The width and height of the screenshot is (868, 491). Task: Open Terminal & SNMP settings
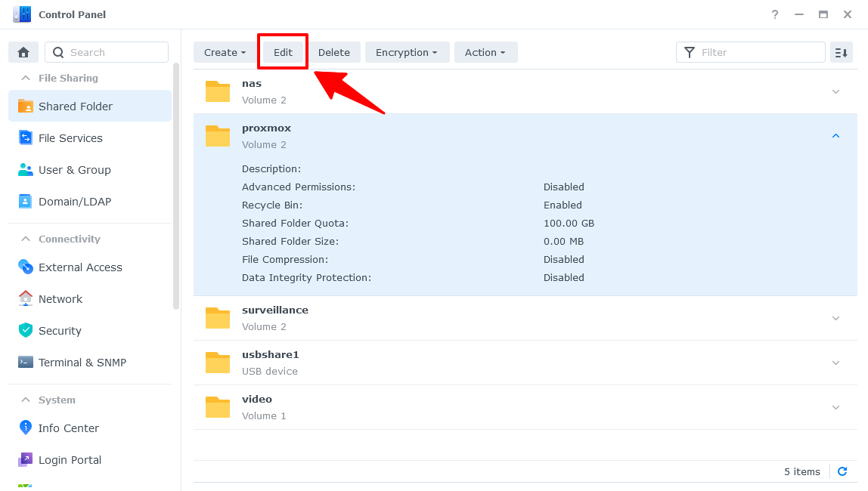point(82,363)
